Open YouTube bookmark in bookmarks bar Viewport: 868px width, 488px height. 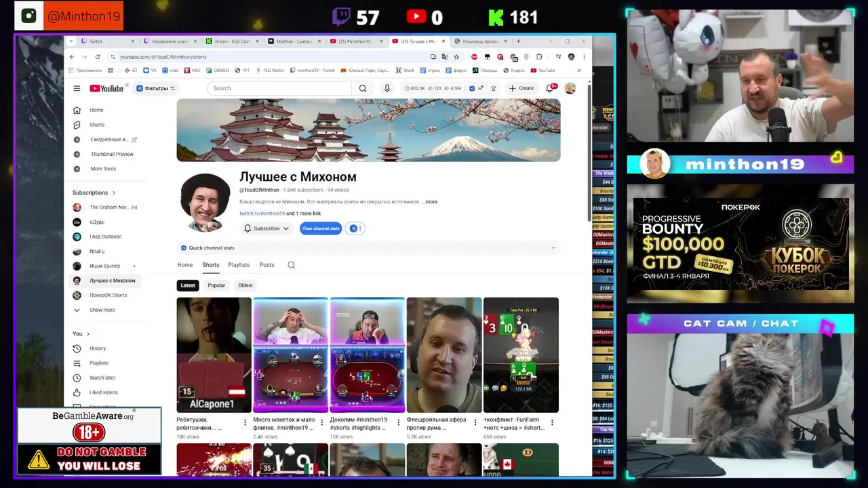[543, 70]
